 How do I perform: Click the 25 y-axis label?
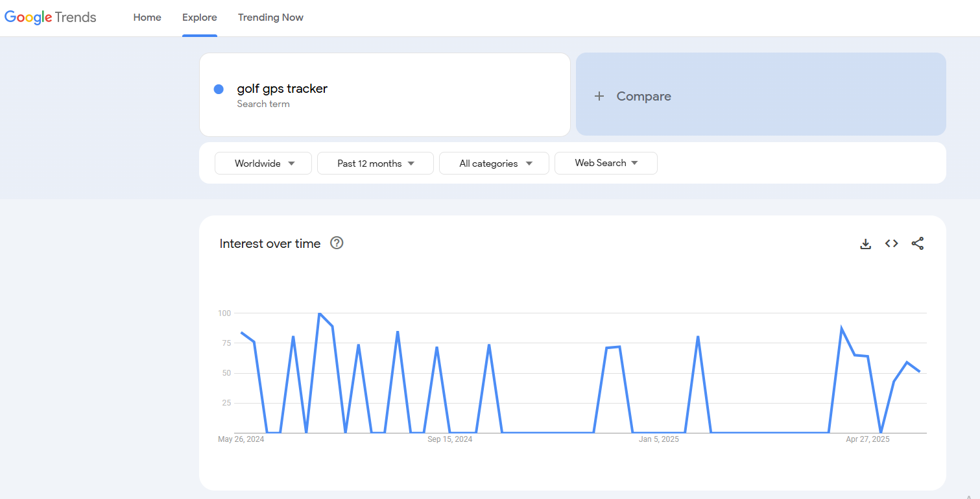point(226,403)
